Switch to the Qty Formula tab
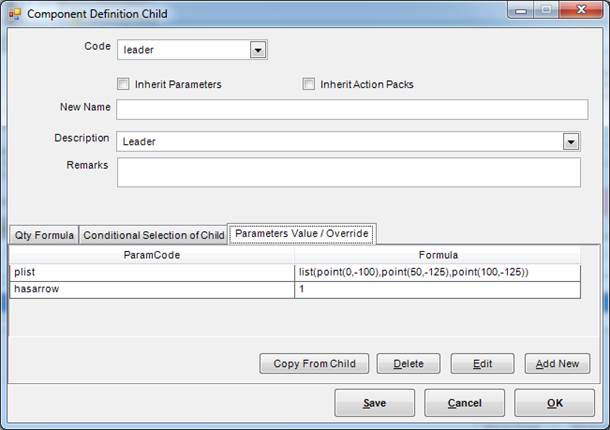The image size is (610, 430). [44, 235]
